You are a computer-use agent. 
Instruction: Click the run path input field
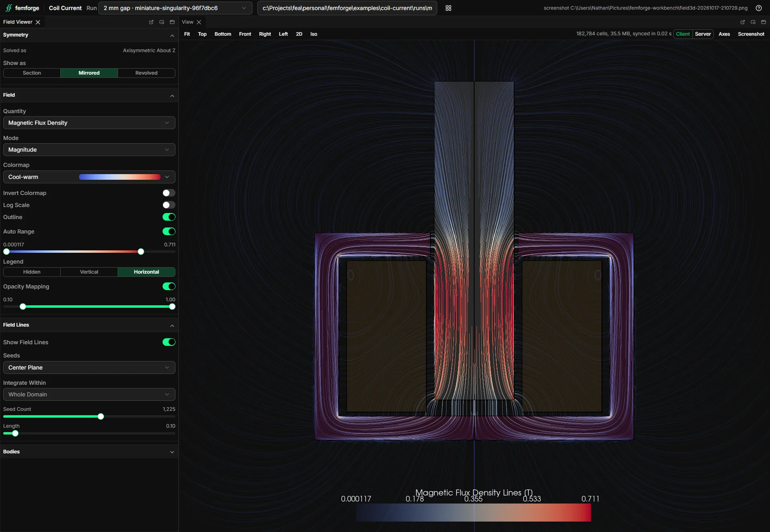point(347,8)
